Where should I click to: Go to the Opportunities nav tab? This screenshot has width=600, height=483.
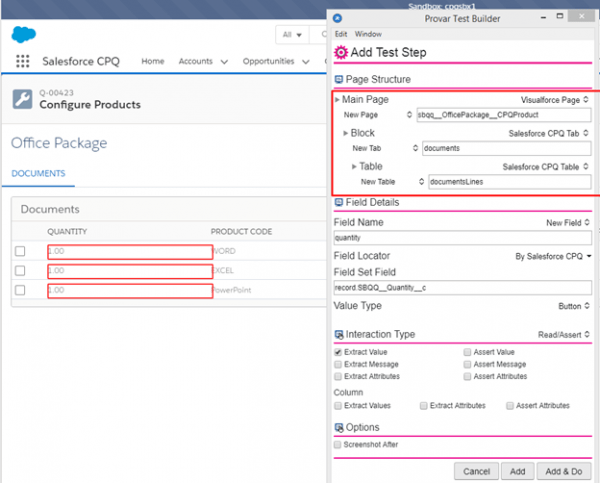(268, 61)
